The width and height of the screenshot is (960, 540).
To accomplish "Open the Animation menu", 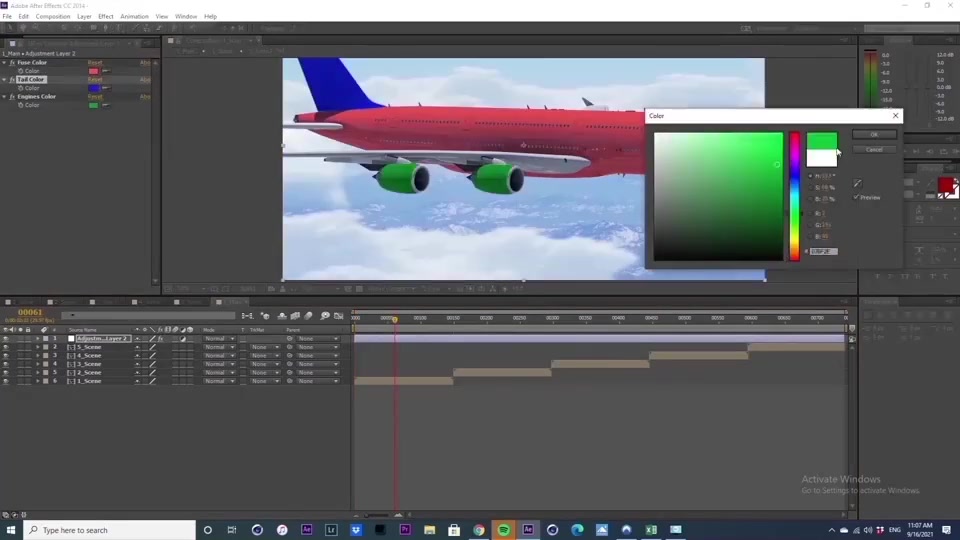I will pos(134,17).
